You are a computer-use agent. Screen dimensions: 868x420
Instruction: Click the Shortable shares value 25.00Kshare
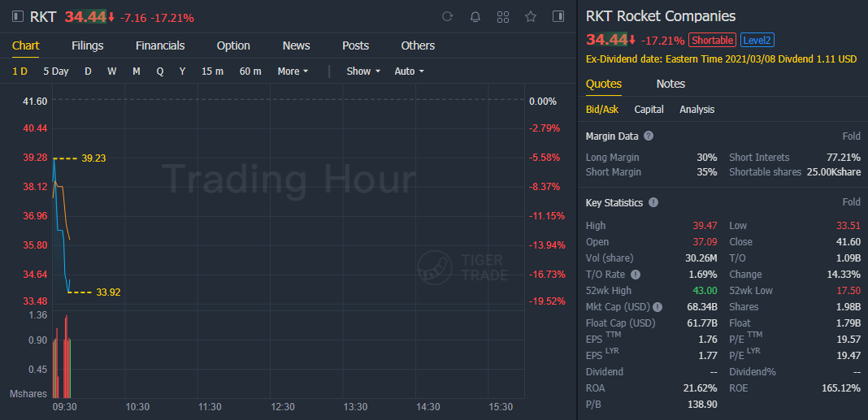coord(834,173)
